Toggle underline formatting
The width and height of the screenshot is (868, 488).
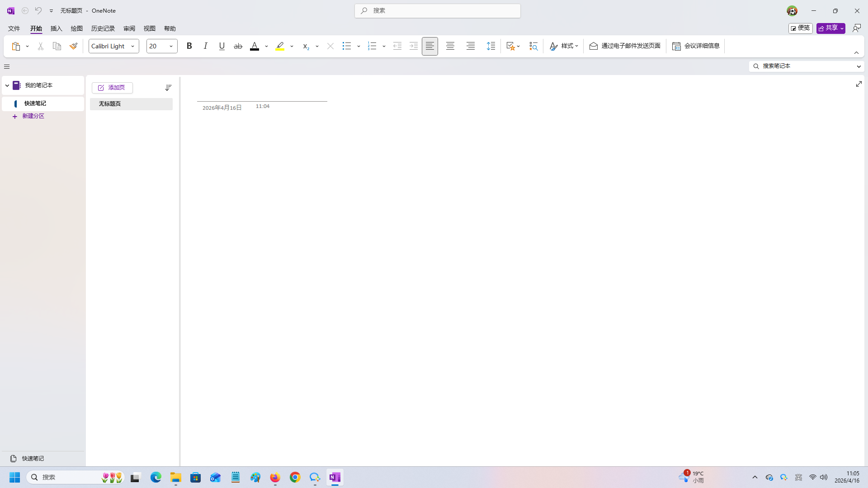(222, 46)
